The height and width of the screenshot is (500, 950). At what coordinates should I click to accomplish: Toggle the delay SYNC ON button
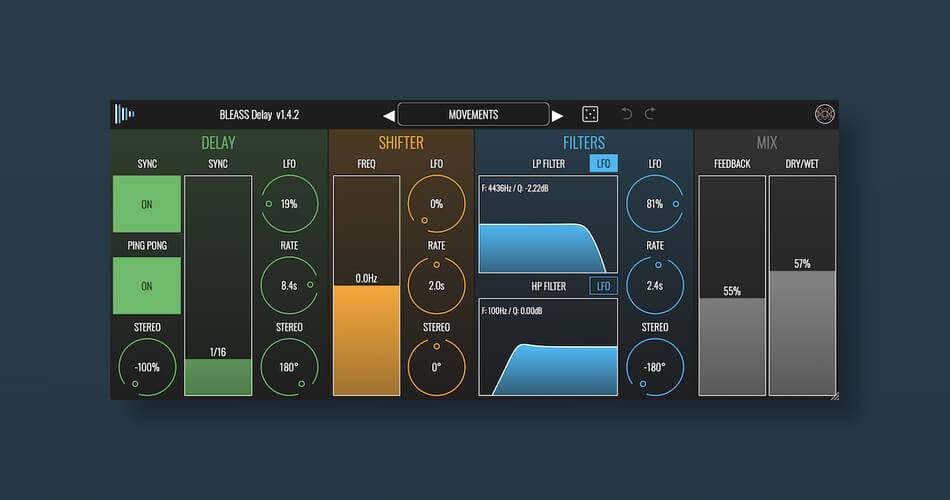click(x=147, y=204)
